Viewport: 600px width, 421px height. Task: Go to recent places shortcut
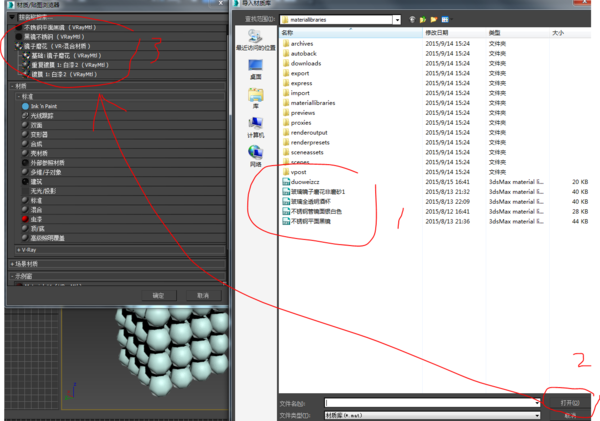pyautogui.click(x=256, y=40)
